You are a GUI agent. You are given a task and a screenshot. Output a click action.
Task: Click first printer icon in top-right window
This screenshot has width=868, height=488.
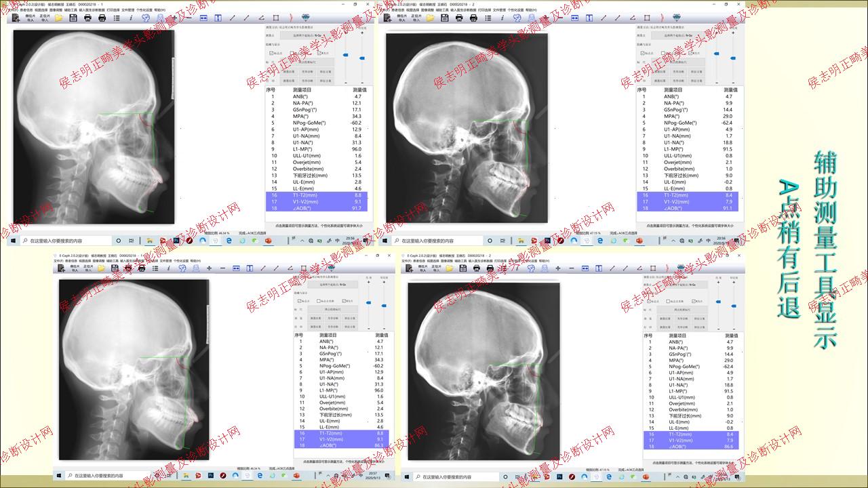tap(459, 18)
